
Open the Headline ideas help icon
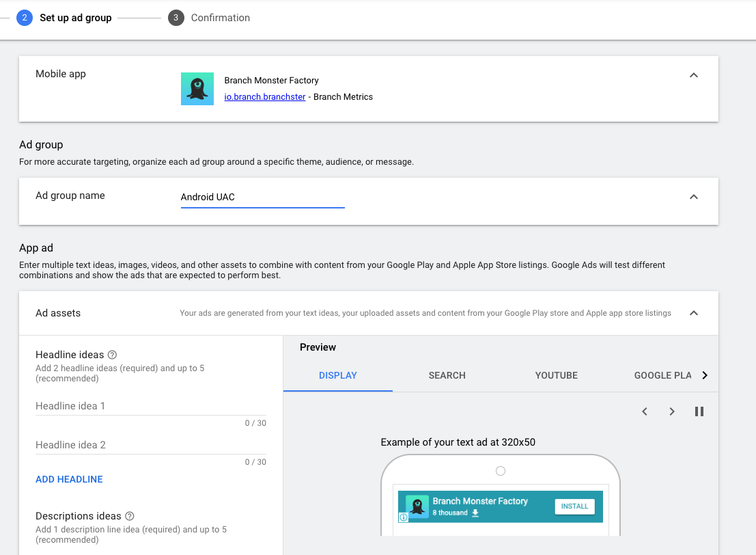[x=112, y=355]
